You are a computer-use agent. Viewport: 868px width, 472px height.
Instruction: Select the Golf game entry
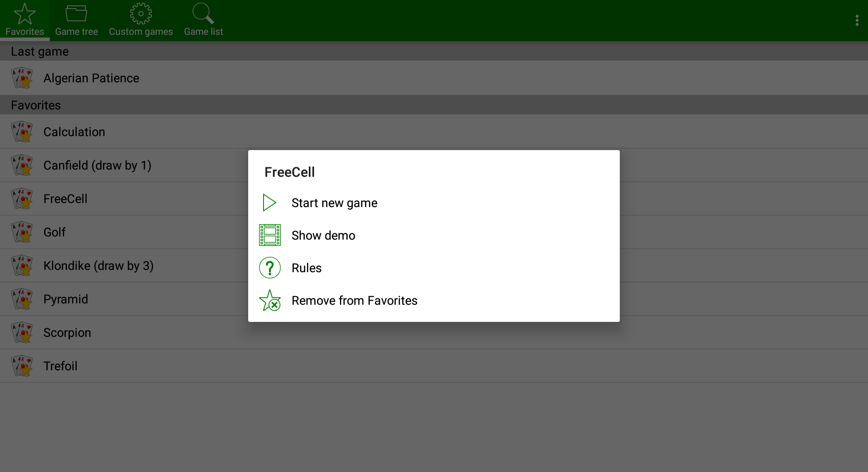pos(54,232)
